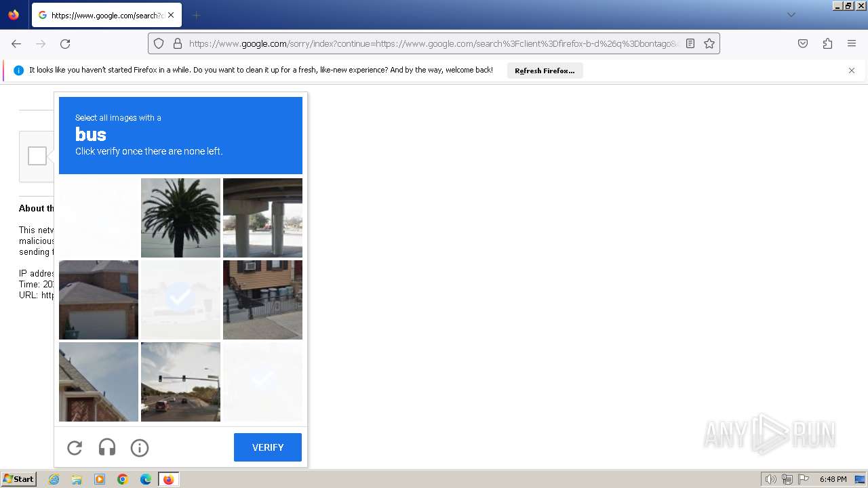
Task: Open media player from taskbar
Action: (100, 479)
